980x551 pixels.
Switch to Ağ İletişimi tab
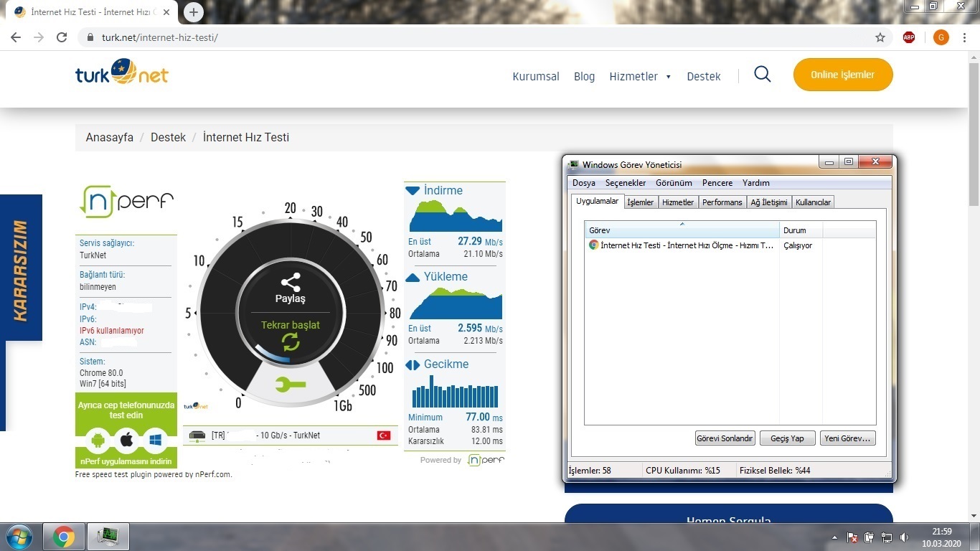769,202
